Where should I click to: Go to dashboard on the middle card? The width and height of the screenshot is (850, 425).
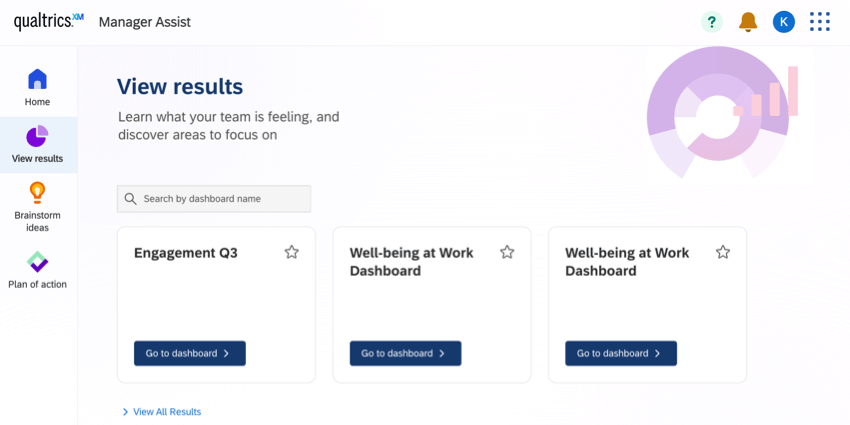(x=405, y=353)
